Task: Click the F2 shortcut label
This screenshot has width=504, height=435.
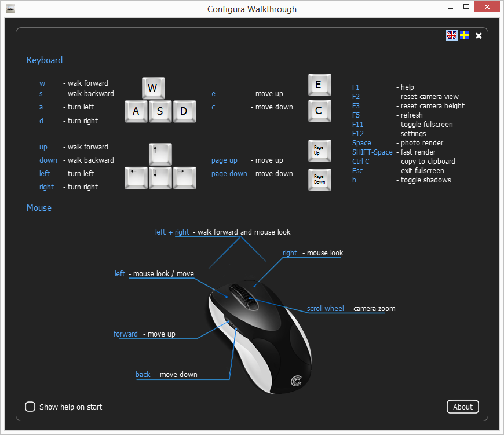Action: coord(356,97)
